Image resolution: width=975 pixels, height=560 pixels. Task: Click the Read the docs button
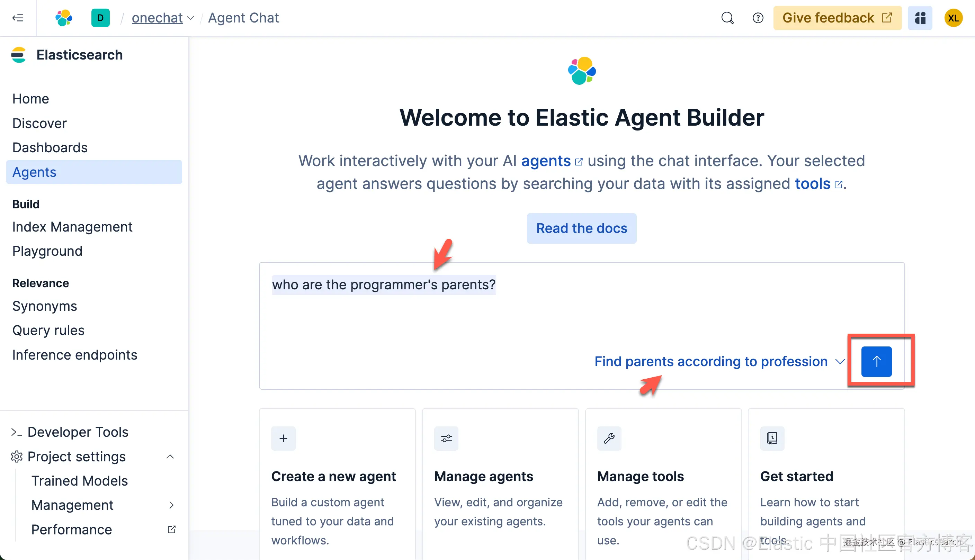(581, 228)
